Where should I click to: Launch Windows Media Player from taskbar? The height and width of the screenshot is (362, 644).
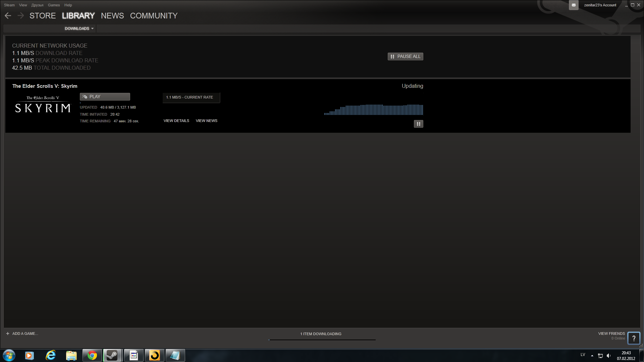(x=30, y=355)
